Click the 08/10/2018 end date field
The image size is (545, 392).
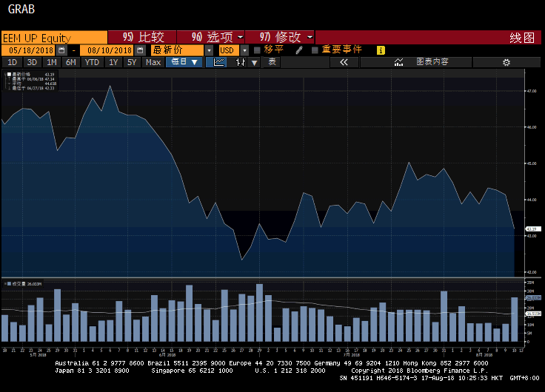point(107,50)
